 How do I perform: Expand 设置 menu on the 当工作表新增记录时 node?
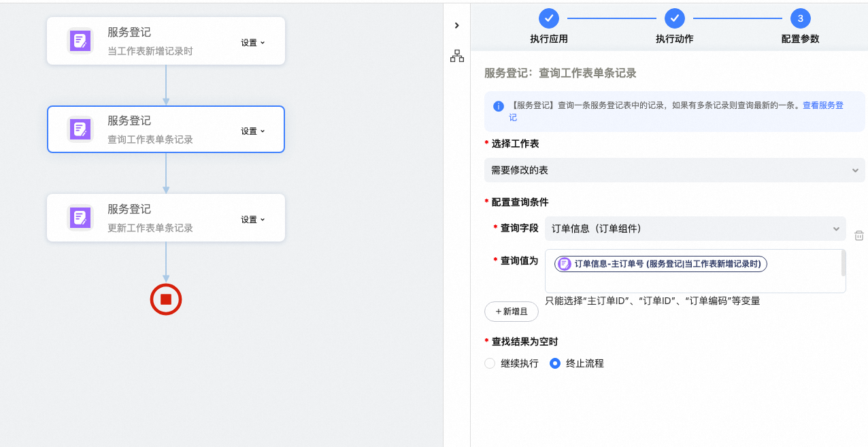coord(252,43)
